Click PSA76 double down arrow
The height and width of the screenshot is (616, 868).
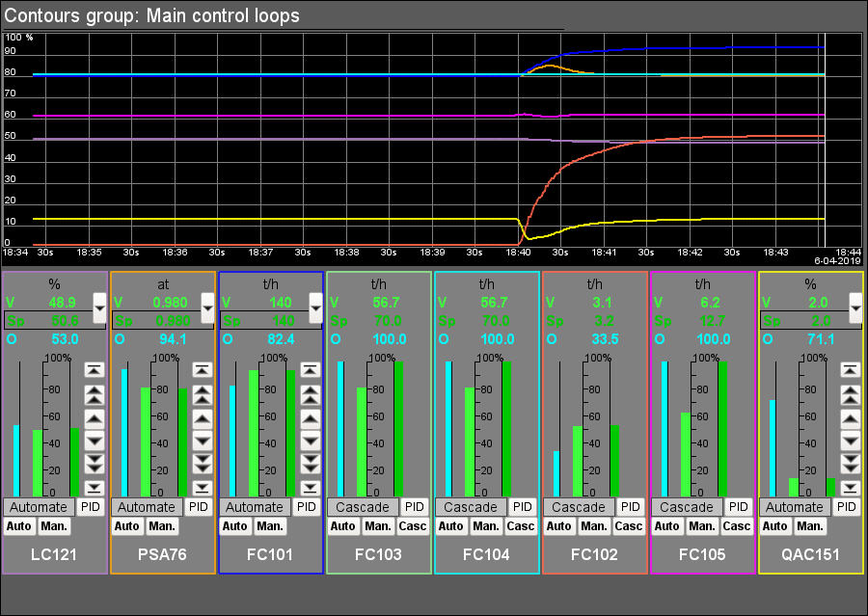tap(203, 464)
